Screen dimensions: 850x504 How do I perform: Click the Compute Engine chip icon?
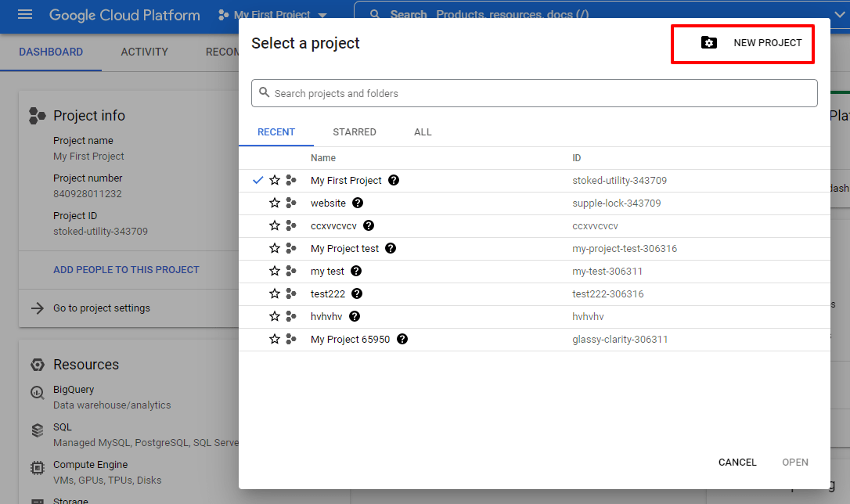[x=38, y=468]
